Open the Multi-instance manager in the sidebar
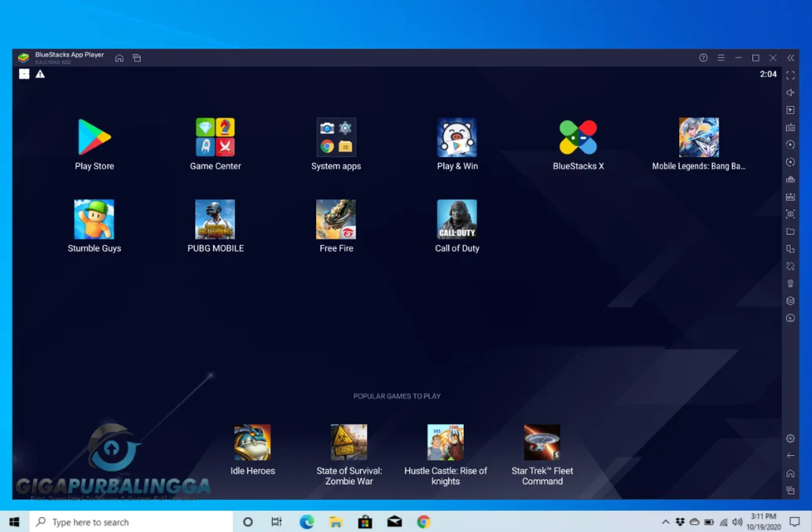The width and height of the screenshot is (812, 532). (790, 248)
